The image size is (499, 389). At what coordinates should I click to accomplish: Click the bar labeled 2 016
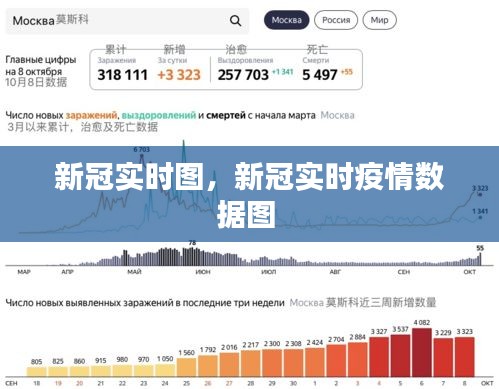[x=229, y=365]
